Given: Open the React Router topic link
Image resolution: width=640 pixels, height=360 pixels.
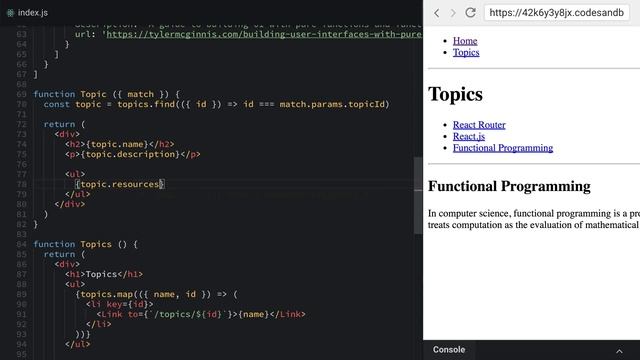Looking at the screenshot, I should [x=479, y=124].
